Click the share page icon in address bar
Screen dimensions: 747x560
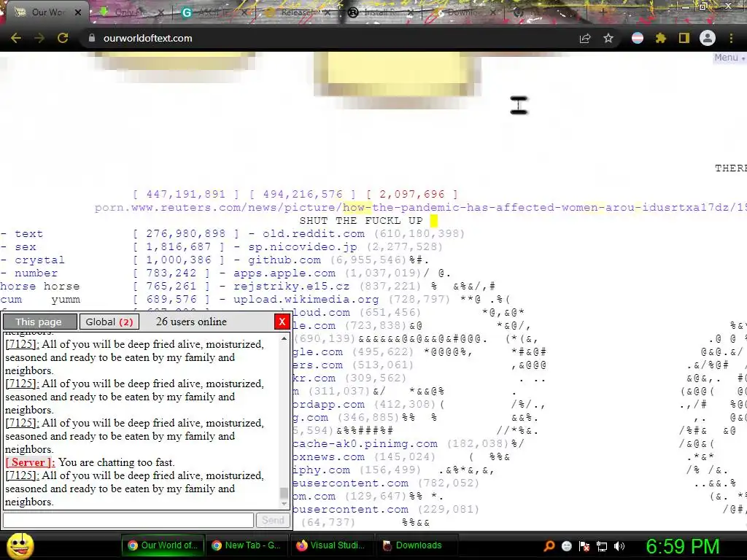(585, 38)
